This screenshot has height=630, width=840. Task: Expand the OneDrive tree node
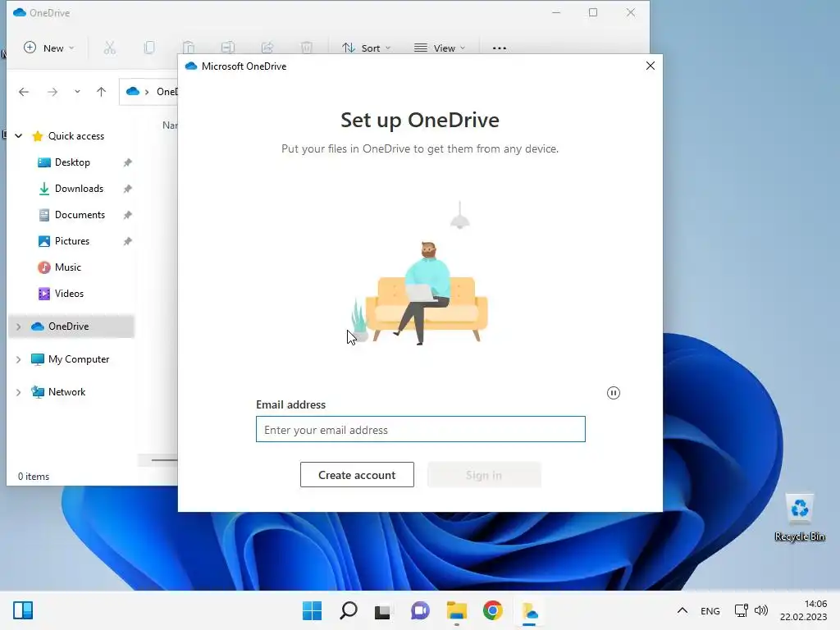(18, 326)
